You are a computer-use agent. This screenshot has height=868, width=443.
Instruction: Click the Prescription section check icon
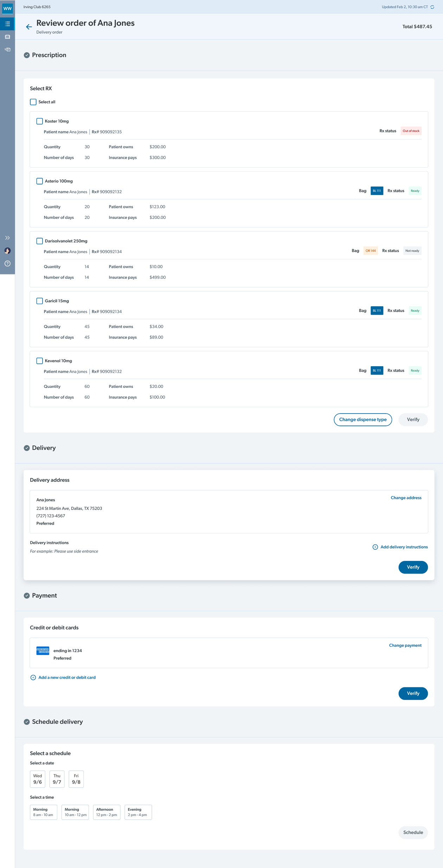(27, 55)
